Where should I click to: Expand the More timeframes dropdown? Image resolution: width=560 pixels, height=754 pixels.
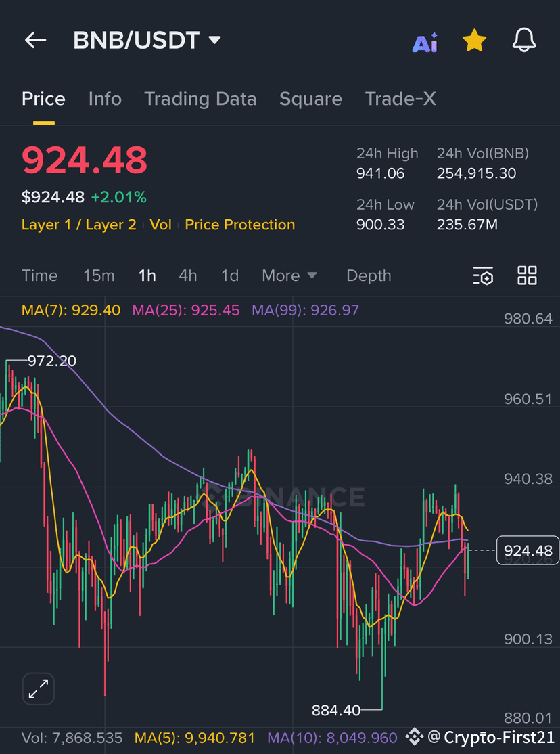pyautogui.click(x=289, y=275)
